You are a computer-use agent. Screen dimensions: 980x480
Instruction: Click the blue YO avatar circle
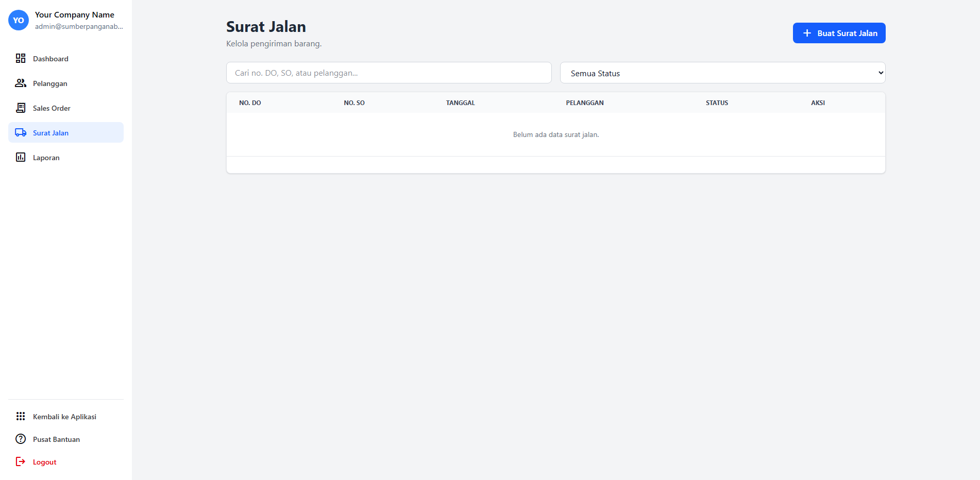[19, 20]
